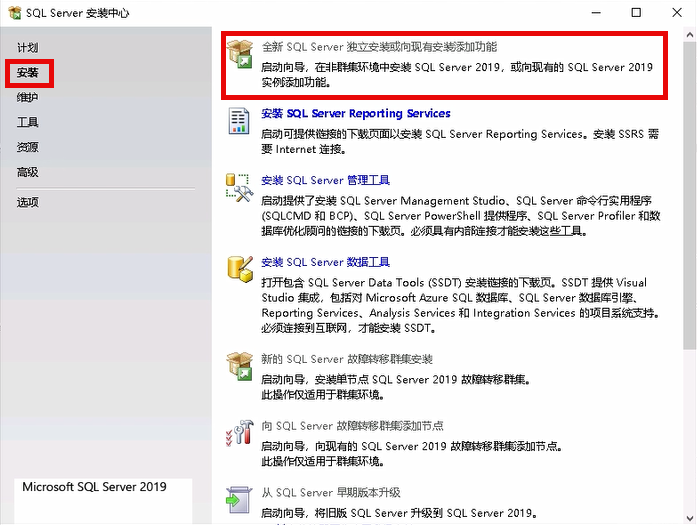Open the 高级 sidebar page
697x525 pixels.
click(27, 173)
